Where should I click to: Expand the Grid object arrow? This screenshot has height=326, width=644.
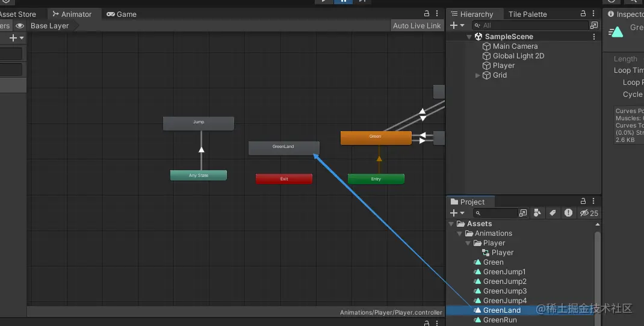pyautogui.click(x=477, y=75)
